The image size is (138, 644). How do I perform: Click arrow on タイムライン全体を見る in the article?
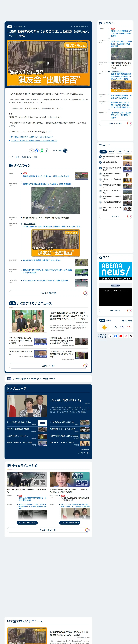85,293
